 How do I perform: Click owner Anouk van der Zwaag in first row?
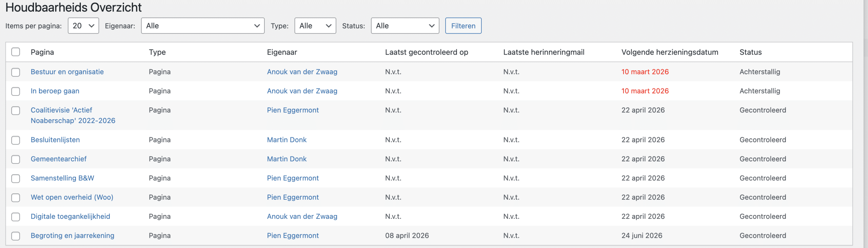click(x=302, y=72)
